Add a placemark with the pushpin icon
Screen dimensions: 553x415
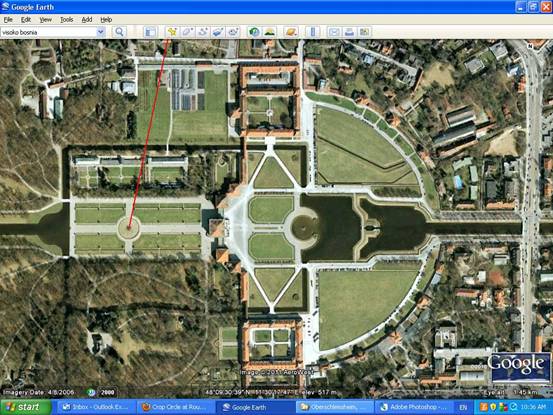(172, 32)
